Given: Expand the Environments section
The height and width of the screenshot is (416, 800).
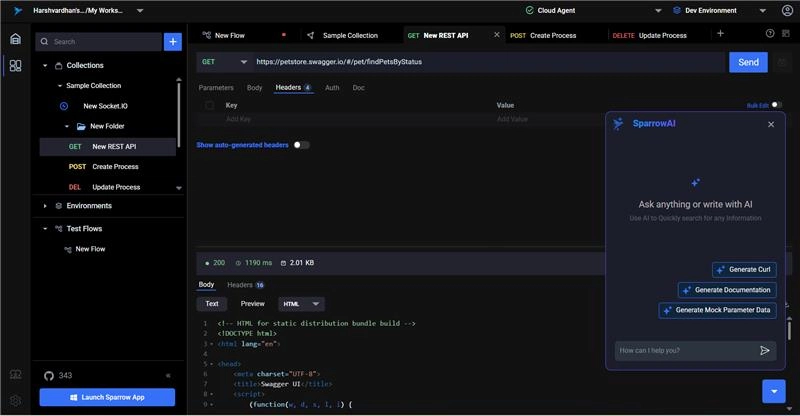Looking at the screenshot, I should (45, 206).
